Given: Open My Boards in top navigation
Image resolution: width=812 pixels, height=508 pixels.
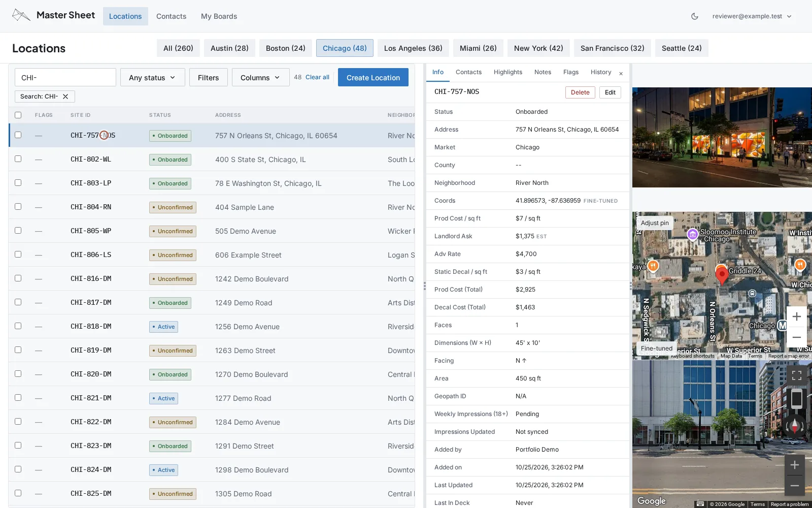Looking at the screenshot, I should pos(219,16).
